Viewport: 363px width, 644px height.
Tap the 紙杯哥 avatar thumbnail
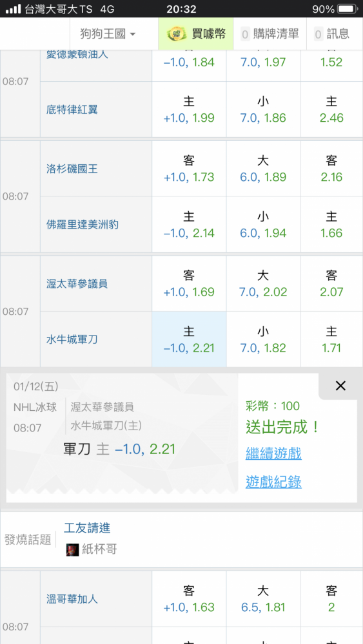tap(72, 549)
